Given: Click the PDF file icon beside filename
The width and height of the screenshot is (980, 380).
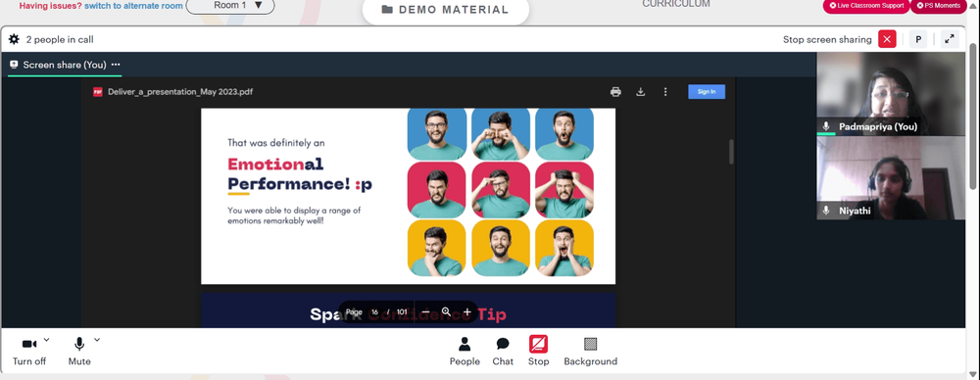Looking at the screenshot, I should pyautogui.click(x=98, y=92).
